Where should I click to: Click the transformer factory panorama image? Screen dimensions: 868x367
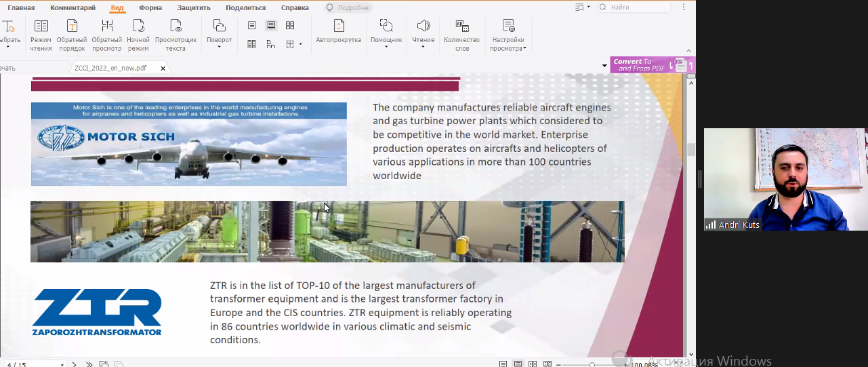327,231
